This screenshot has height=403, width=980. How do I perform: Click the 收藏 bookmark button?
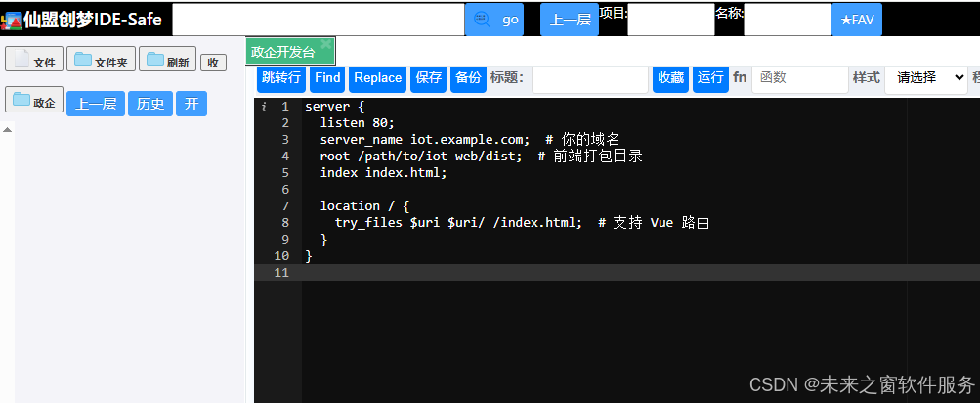[670, 77]
